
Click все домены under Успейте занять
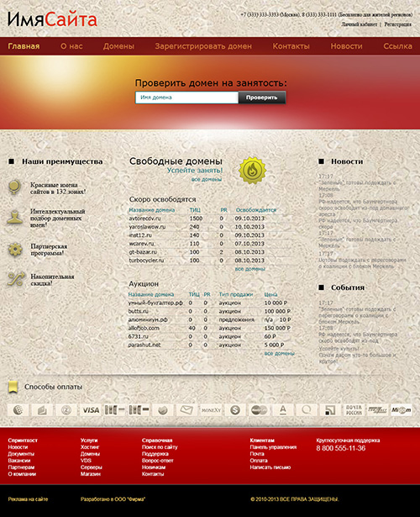click(x=207, y=179)
